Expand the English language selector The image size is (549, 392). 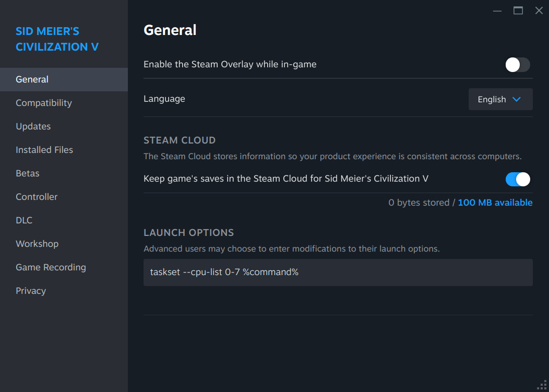(500, 99)
